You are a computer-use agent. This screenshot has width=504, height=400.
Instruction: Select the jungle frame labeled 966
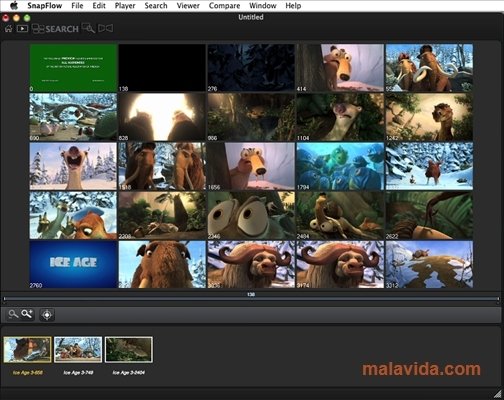(x=251, y=117)
